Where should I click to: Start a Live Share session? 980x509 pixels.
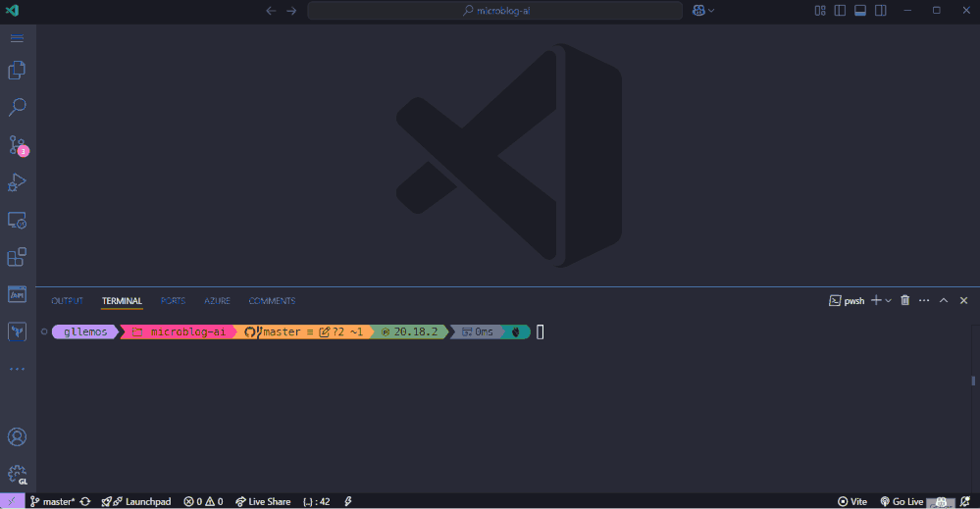click(263, 501)
